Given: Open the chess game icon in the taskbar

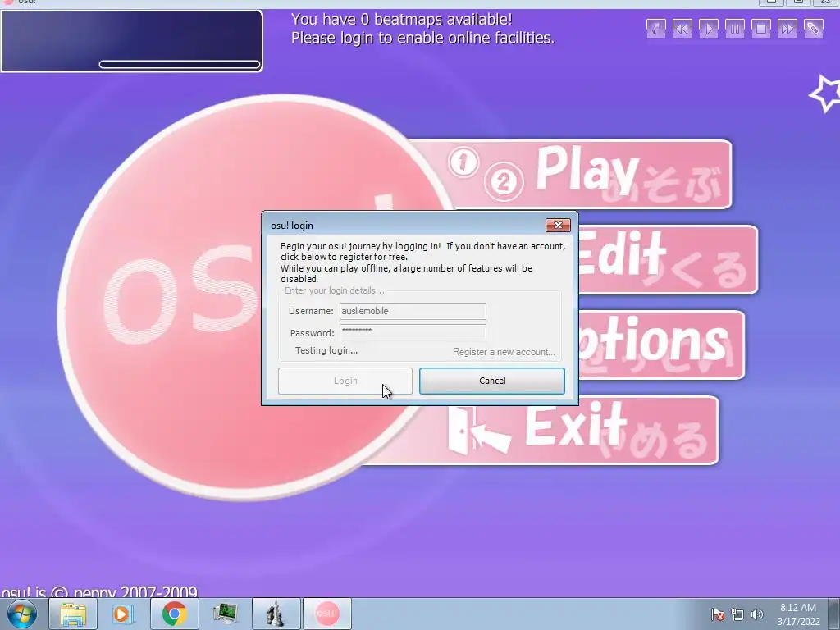Looking at the screenshot, I should pos(276,614).
